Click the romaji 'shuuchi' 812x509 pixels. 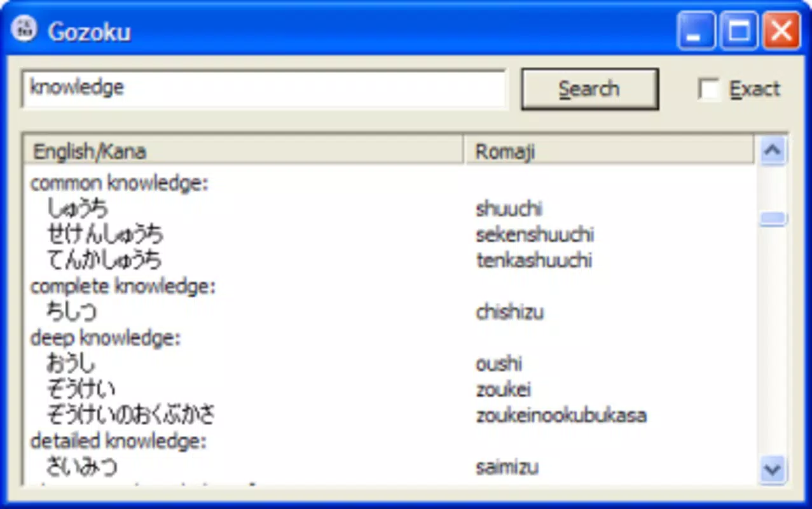click(x=509, y=209)
